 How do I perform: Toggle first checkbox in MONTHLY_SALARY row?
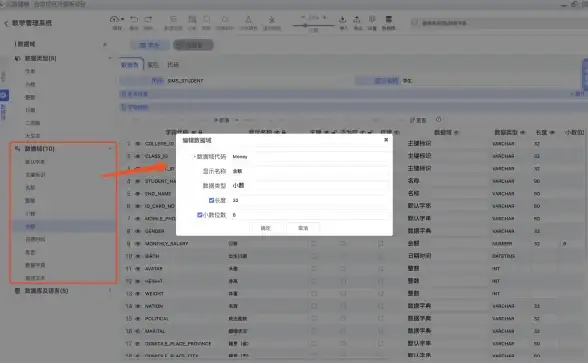coord(314,243)
